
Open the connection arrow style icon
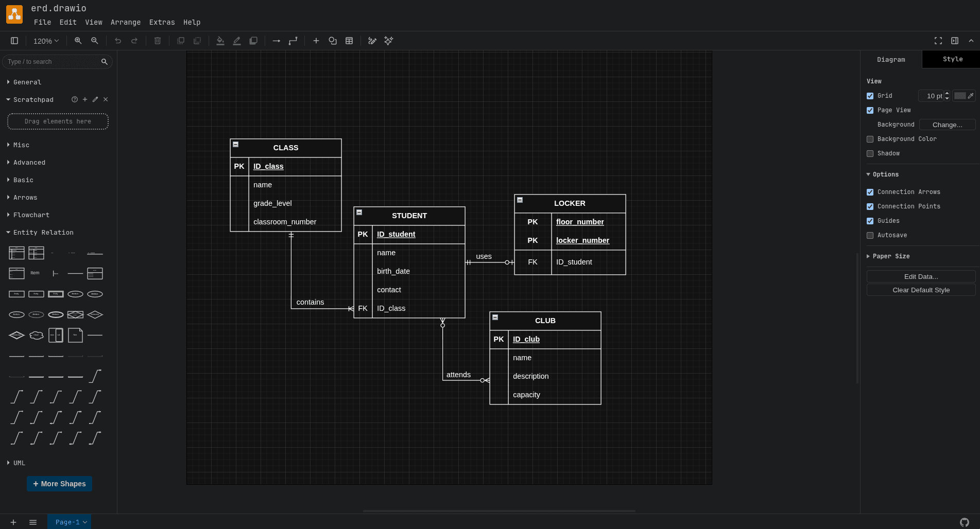pyautogui.click(x=277, y=41)
